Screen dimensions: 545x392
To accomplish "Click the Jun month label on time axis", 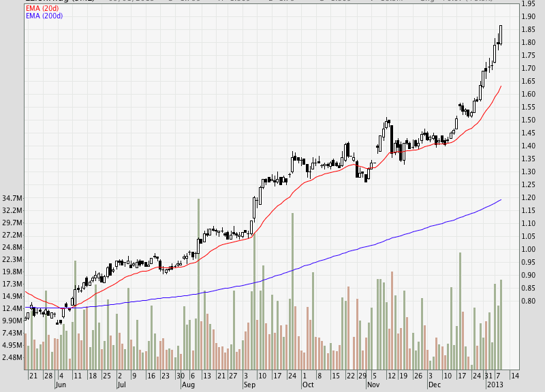I will click(x=61, y=385).
